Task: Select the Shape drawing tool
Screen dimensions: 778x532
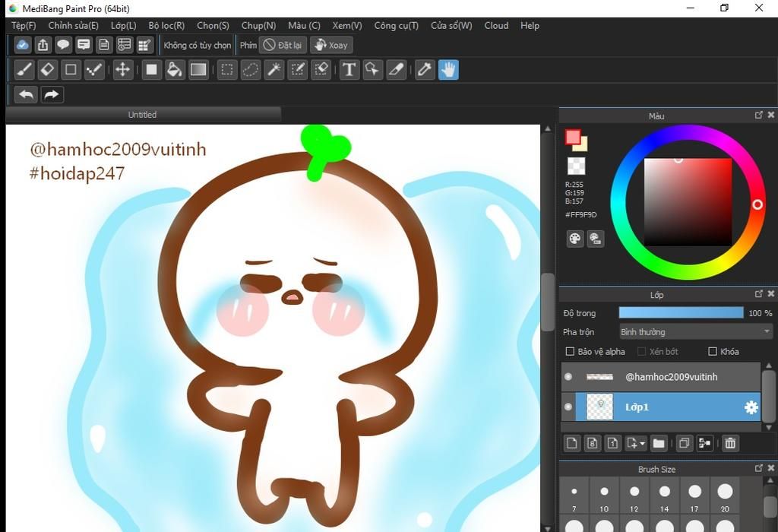Action: click(x=71, y=70)
